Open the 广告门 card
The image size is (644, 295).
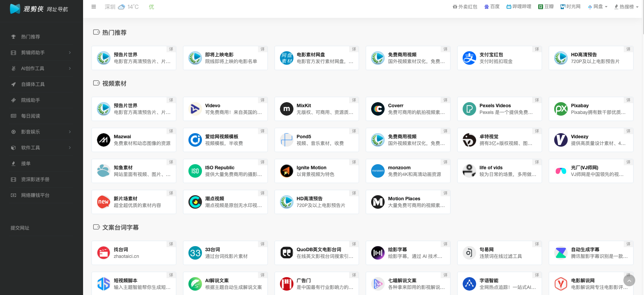317,284
